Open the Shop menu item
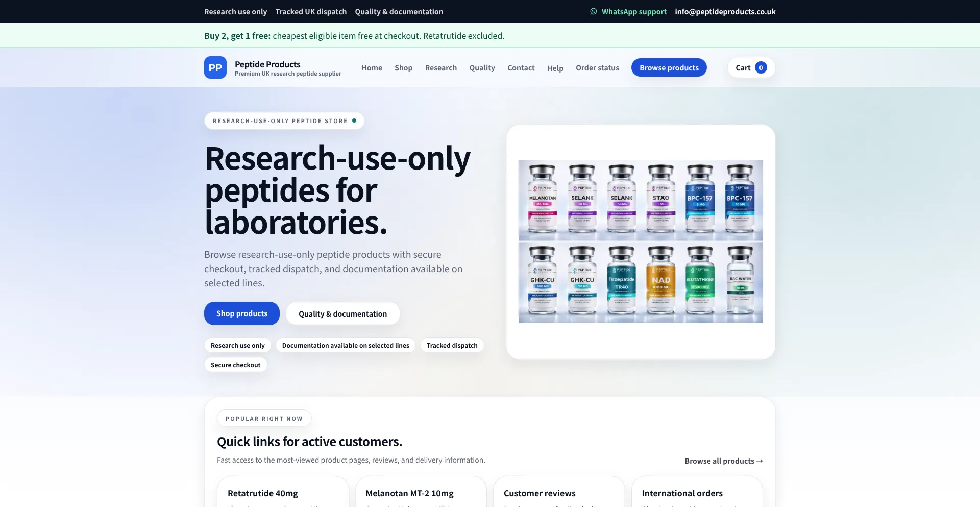The height and width of the screenshot is (507, 980). [403, 67]
